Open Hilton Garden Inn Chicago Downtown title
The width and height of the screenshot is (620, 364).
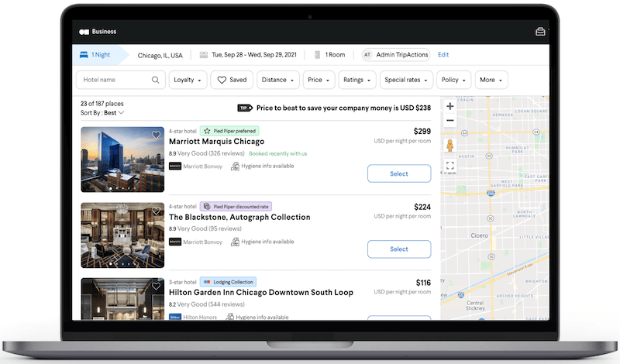point(261,293)
